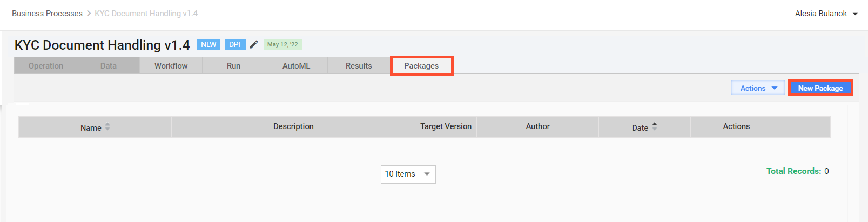Open the Workflow tab
Viewport: 868px width, 222px height.
(171, 66)
